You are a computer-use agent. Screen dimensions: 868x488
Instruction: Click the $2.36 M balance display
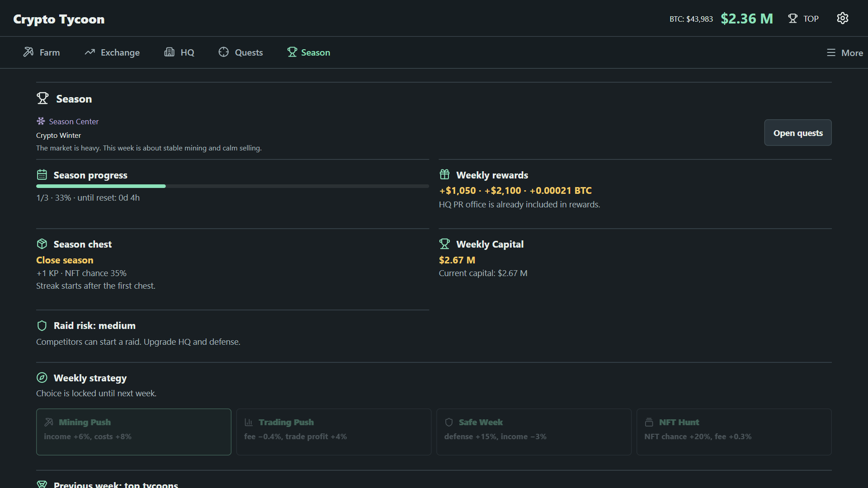click(747, 19)
